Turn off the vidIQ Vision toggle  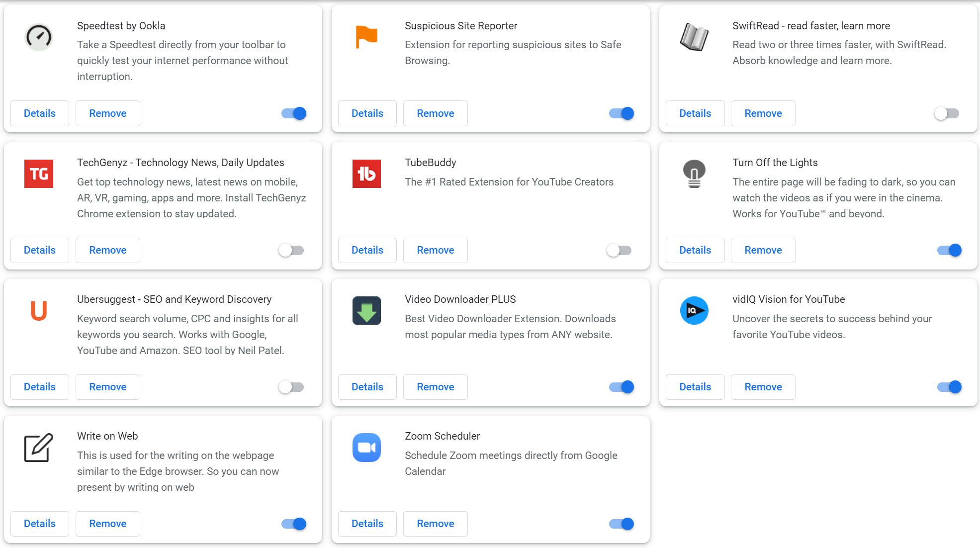pyautogui.click(x=949, y=387)
